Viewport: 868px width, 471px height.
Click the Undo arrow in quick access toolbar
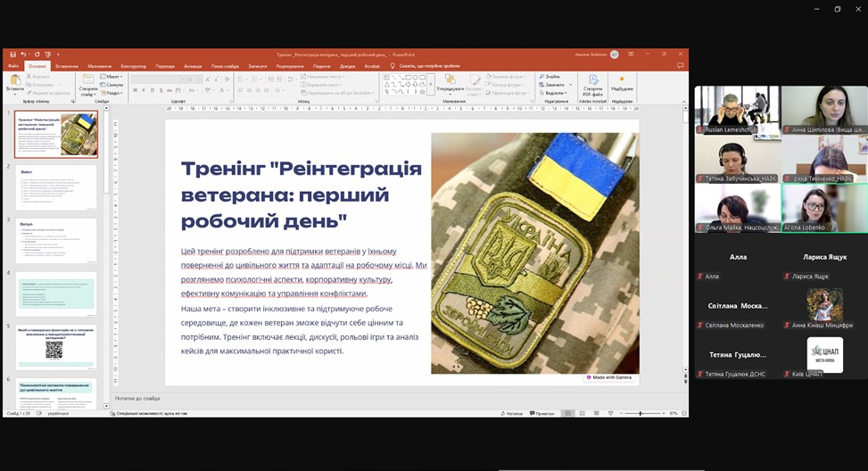23,54
